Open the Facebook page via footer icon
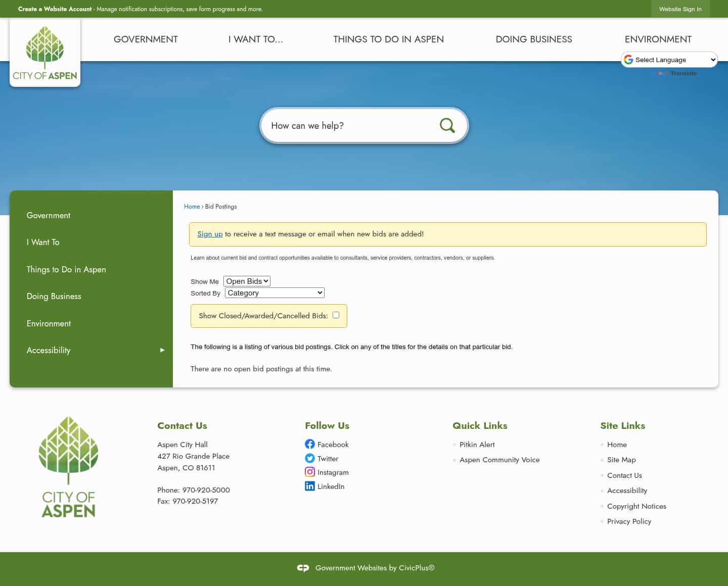Screen dimensions: 728x586 (x=310, y=444)
